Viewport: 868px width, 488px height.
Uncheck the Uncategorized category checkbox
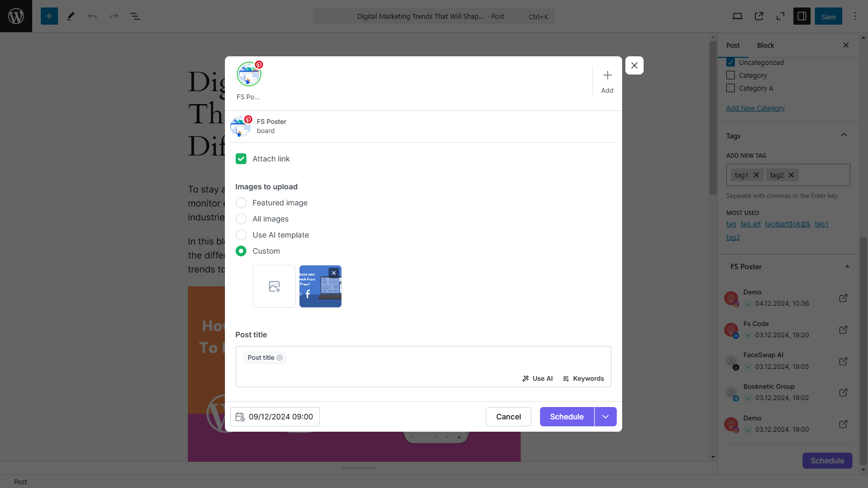point(731,62)
